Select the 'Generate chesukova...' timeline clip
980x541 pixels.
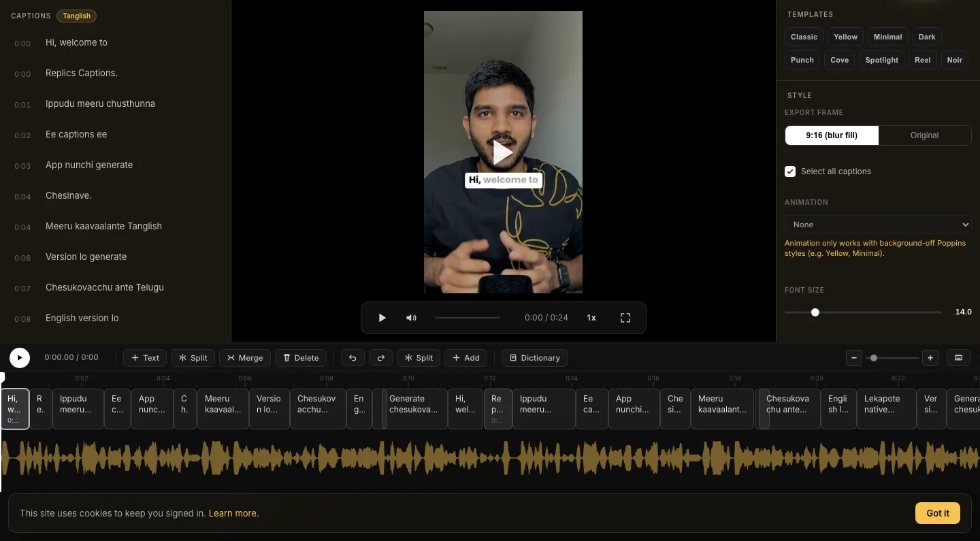point(417,409)
